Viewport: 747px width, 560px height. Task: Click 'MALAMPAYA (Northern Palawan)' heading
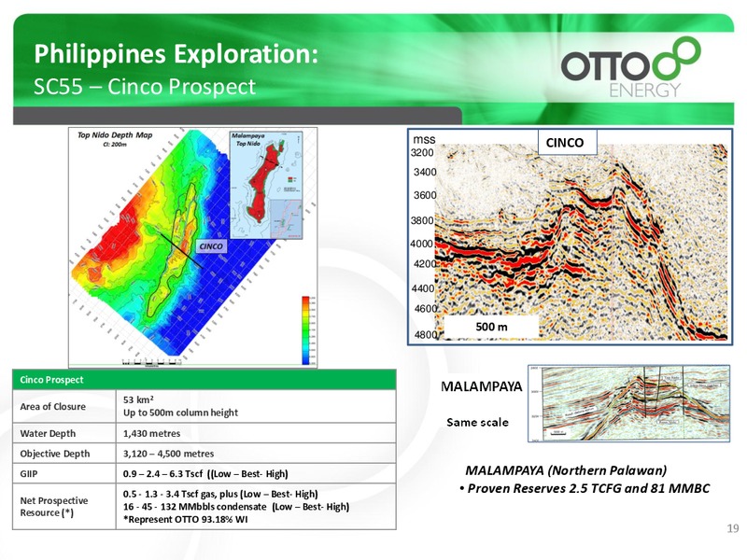pos(566,470)
